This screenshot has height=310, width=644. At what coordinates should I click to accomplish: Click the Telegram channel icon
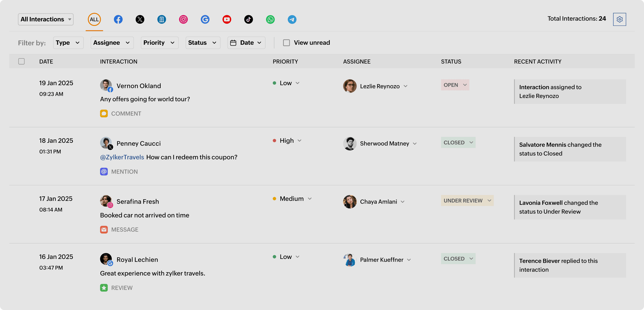(x=292, y=19)
